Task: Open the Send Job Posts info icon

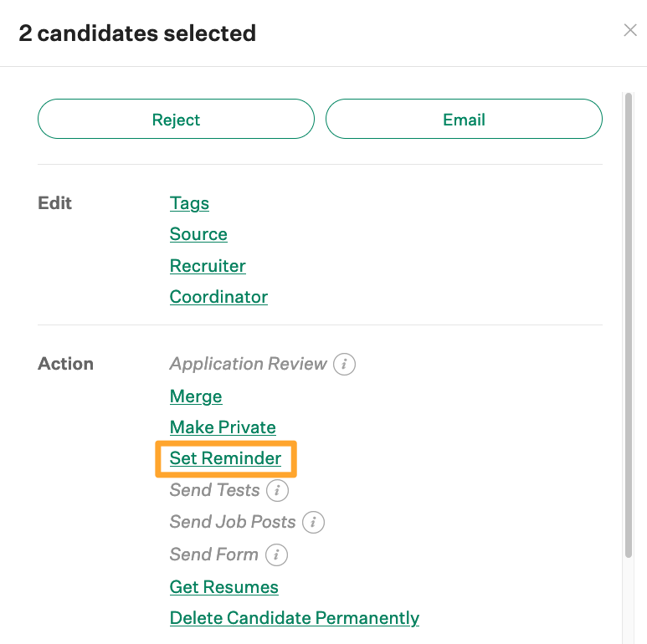Action: 313,523
